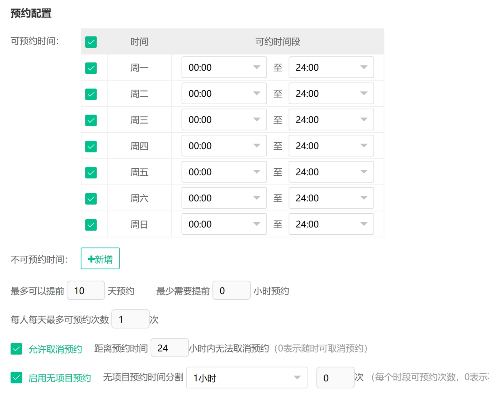Click the +新增 button for unavailable times
Screen dimensions: 489x396
[100, 258]
